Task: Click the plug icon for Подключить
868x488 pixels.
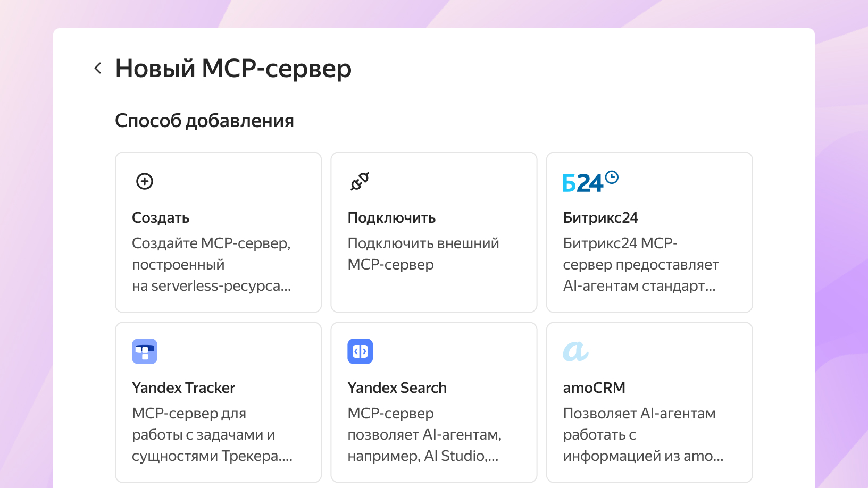Action: [x=360, y=181]
